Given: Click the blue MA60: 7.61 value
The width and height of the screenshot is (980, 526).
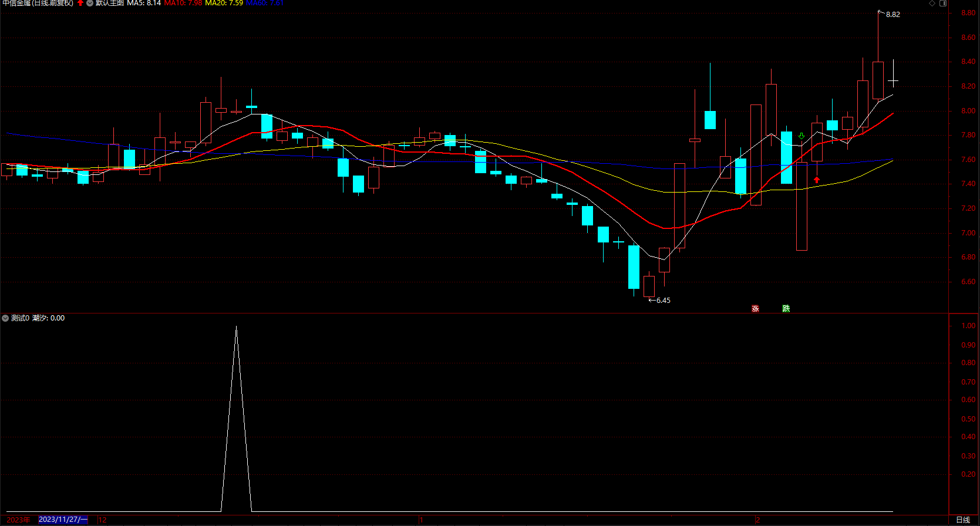Looking at the screenshot, I should [265, 3].
